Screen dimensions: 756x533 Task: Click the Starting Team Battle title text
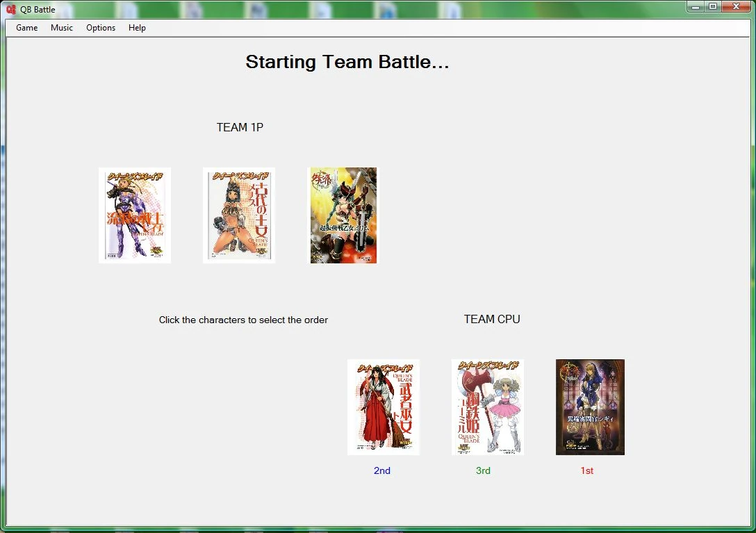click(347, 63)
